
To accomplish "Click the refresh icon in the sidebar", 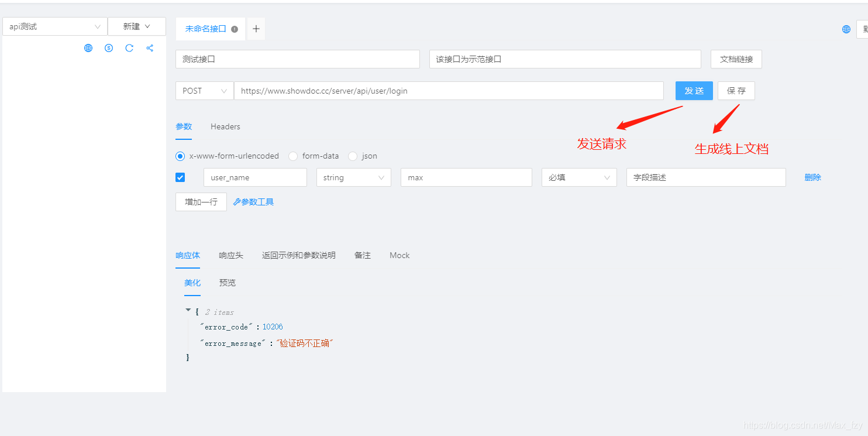I will click(x=129, y=48).
